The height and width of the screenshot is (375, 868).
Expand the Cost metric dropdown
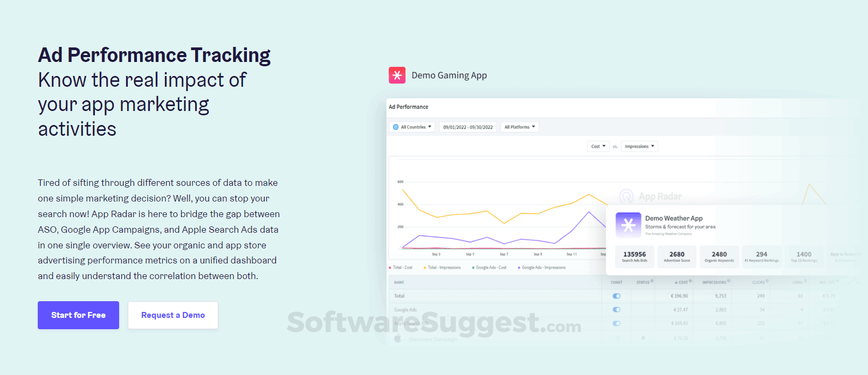598,147
